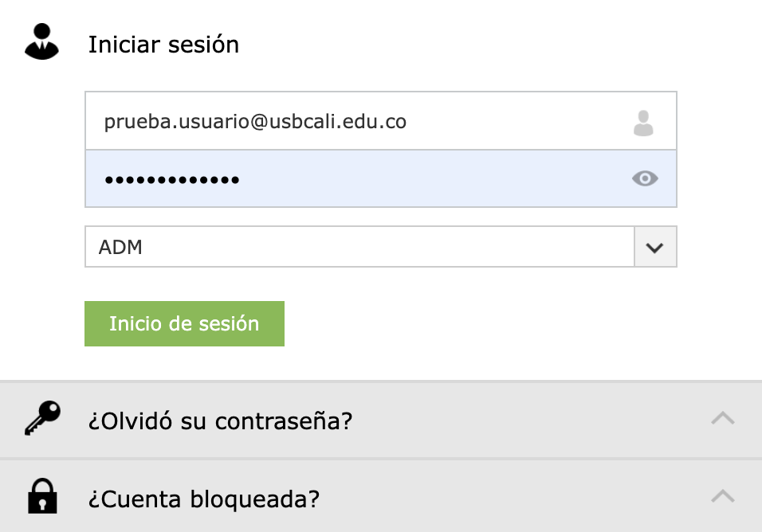
Task: Focus the email address input field
Action: coord(359,122)
